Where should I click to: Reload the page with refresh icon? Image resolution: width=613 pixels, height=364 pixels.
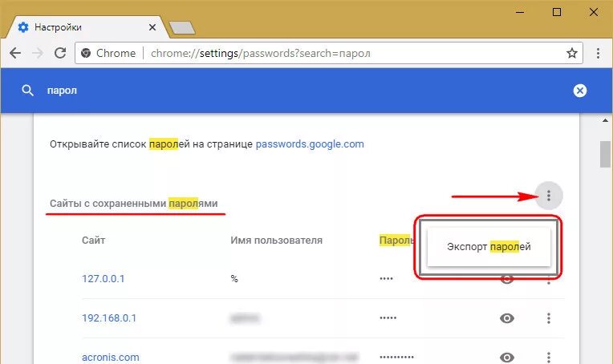pos(60,53)
